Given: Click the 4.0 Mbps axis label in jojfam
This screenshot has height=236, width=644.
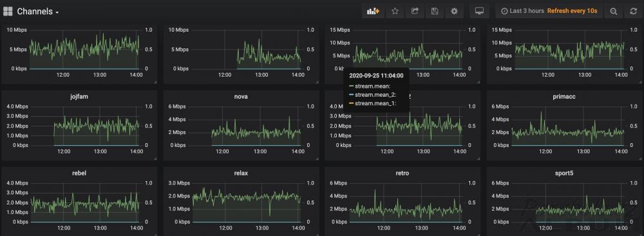Looking at the screenshot, I should tap(17, 106).
